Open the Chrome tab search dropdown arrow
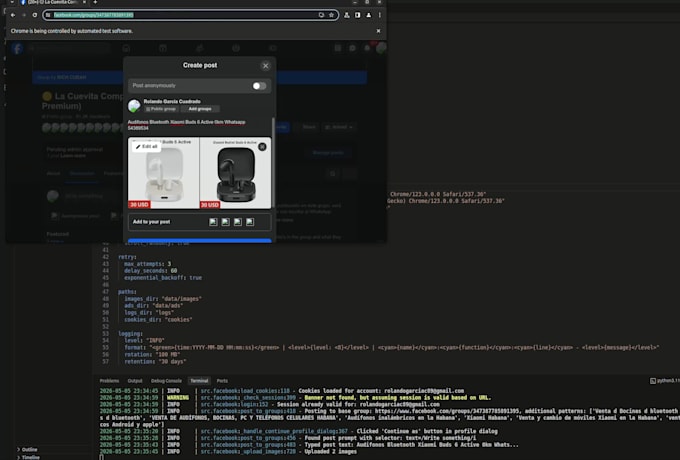Screen dimensions: 680x460 (12, 2)
